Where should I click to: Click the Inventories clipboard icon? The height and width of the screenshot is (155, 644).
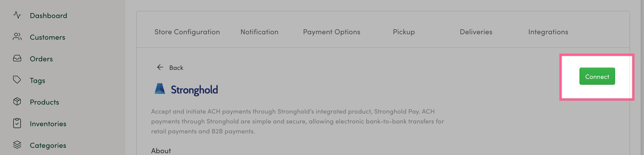[x=17, y=123]
